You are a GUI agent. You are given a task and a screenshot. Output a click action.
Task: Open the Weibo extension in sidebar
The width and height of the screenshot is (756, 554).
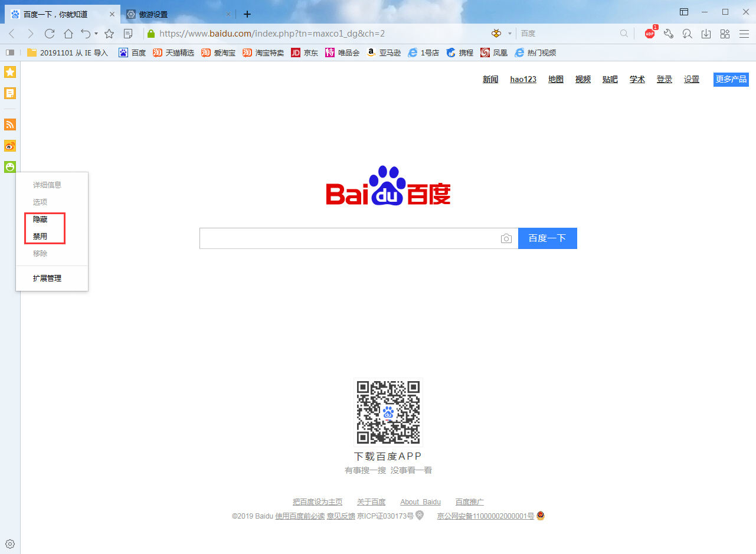[x=9, y=146]
